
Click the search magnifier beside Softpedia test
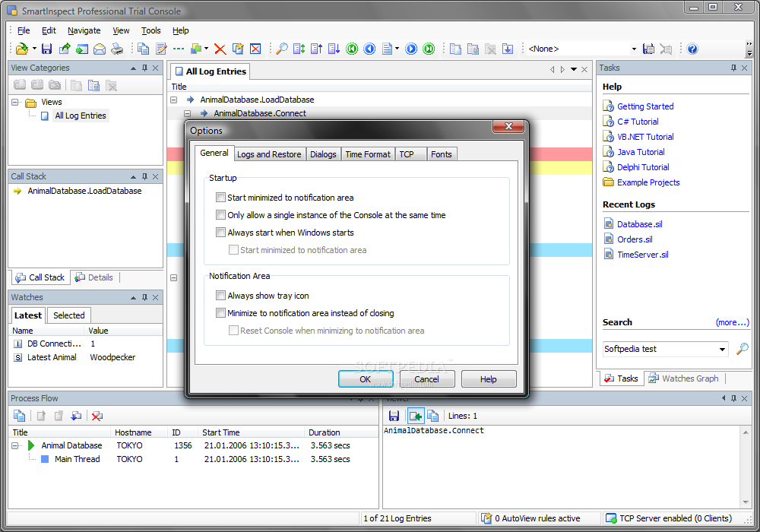[742, 349]
